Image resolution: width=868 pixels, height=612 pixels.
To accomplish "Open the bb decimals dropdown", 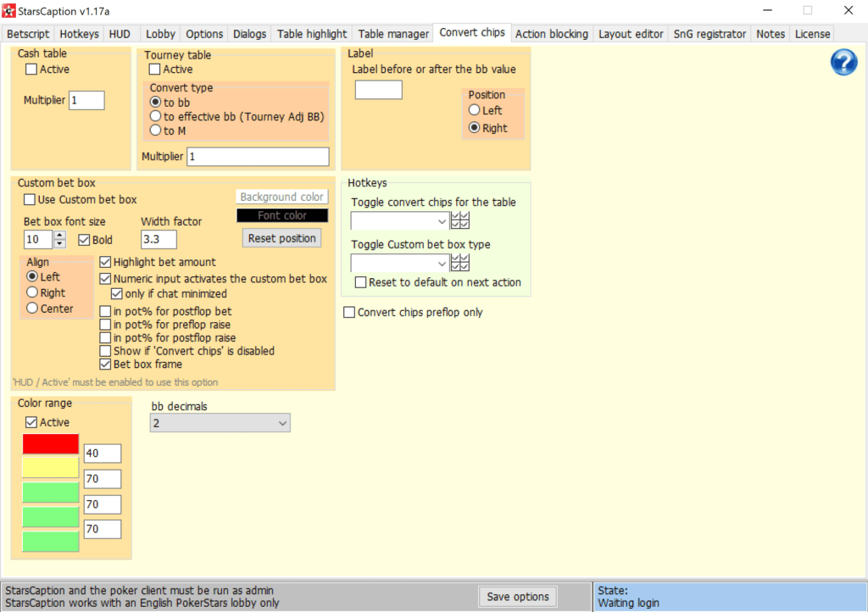I will (x=220, y=423).
